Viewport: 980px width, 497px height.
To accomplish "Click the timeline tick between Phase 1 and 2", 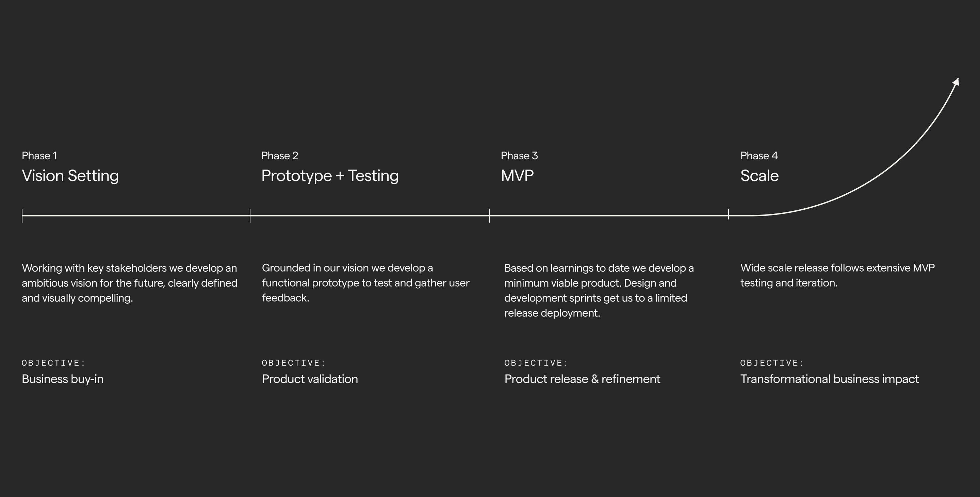I will (x=250, y=215).
